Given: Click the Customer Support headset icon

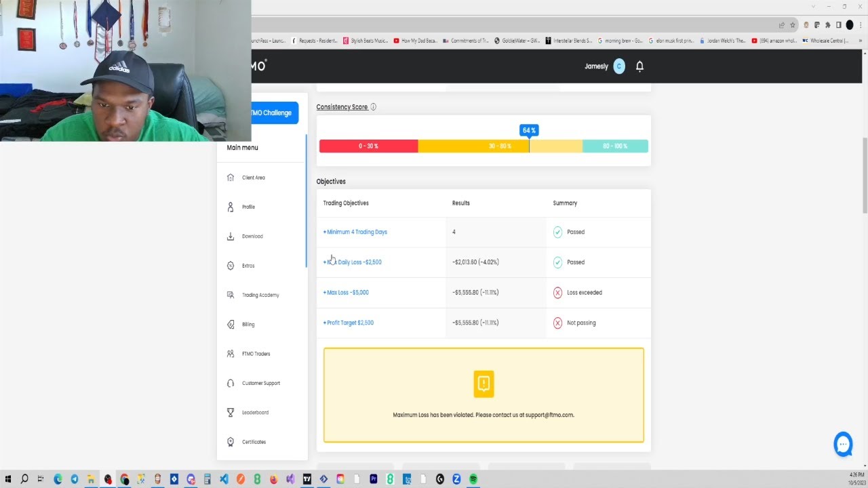Looking at the screenshot, I should (x=231, y=383).
